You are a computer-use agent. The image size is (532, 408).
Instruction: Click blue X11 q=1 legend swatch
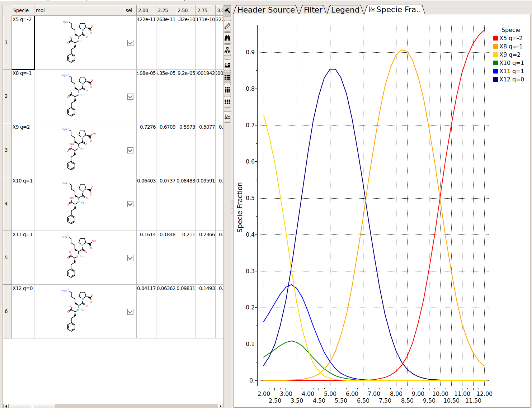coord(495,71)
